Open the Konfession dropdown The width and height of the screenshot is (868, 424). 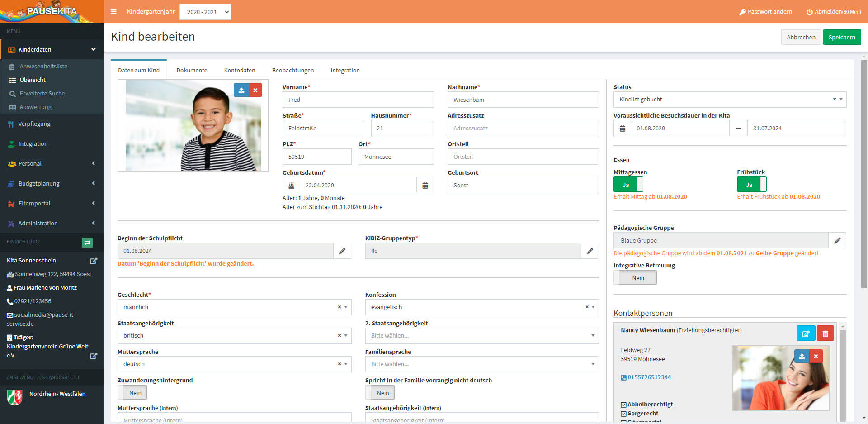(481, 307)
